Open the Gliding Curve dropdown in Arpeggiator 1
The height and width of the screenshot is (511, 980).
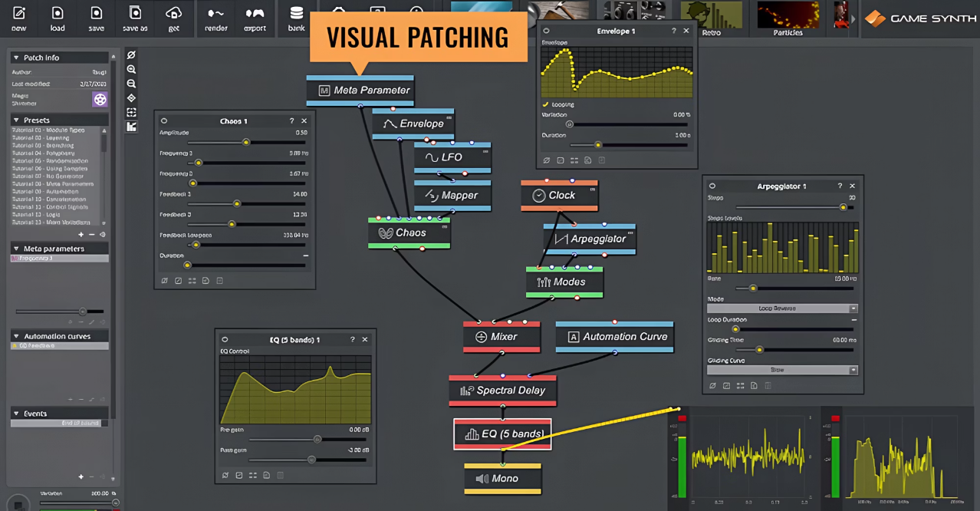(x=782, y=370)
